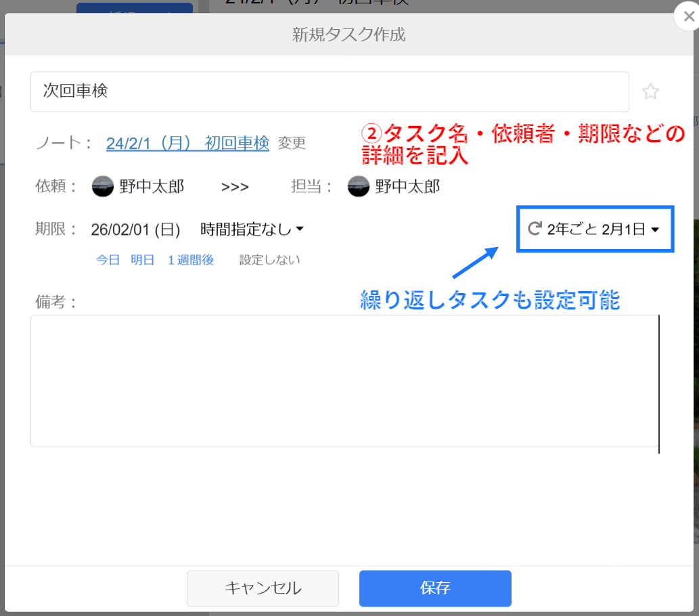Viewport: 699px width, 616px height.
Task: Click the requester 野中太郎 avatar image
Action: tap(102, 186)
